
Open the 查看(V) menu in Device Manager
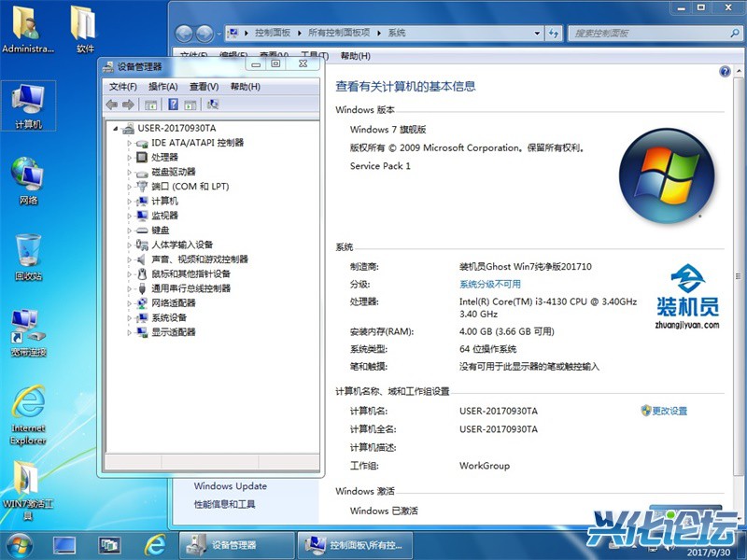coord(204,87)
